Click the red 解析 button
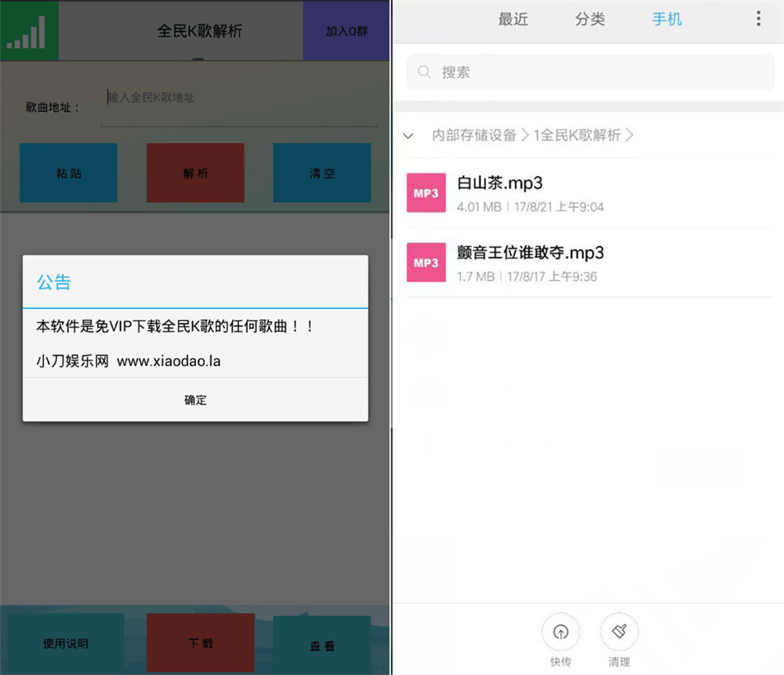Screen dimensions: 784x675 (x=195, y=173)
